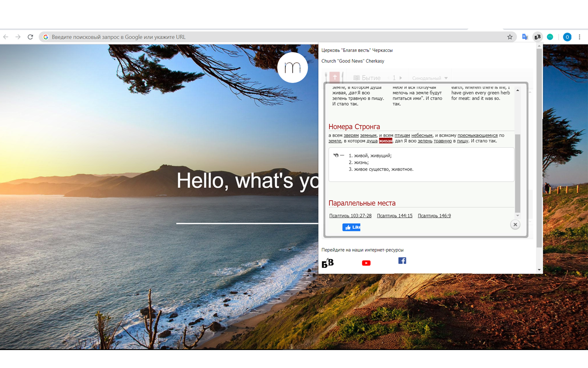The height and width of the screenshot is (368, 588).
Task: Click the definition '3. живое существо, животное.'
Action: (381, 169)
